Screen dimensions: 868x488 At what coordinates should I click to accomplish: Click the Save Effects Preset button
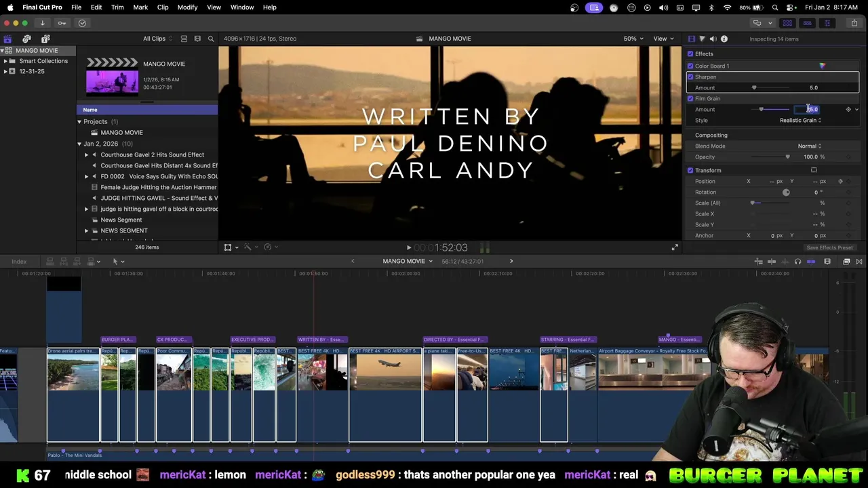tap(829, 247)
